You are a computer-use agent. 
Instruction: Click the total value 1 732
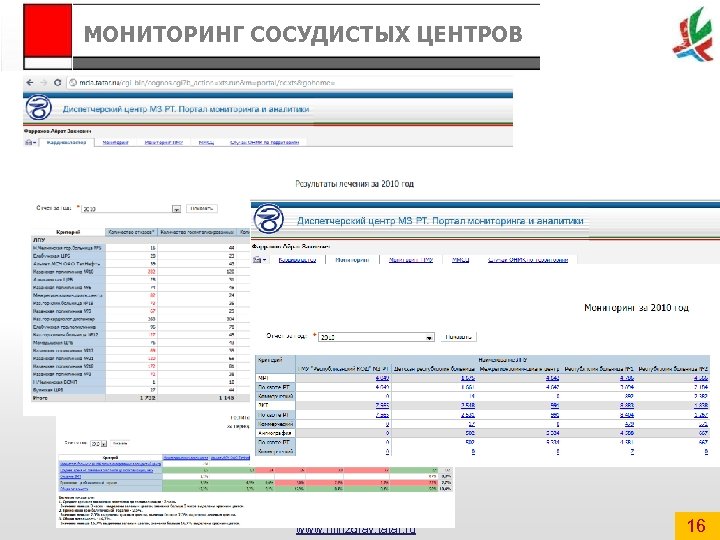147,398
